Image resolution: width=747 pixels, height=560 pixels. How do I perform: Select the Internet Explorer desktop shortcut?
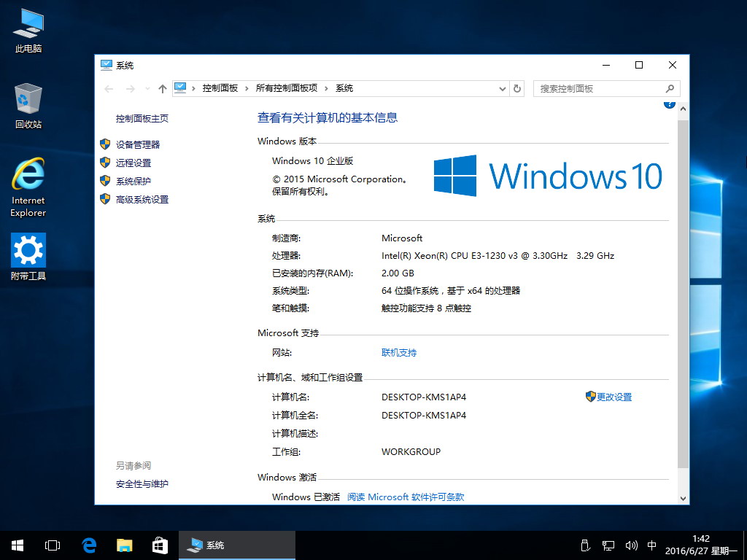coord(28,187)
